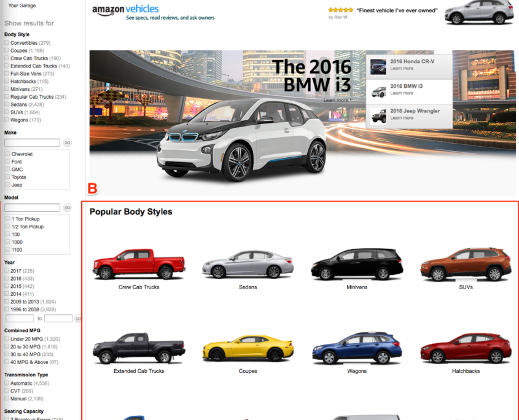Screen dimensions: 519x420
Task: Check the SUVs body style filter
Action: tap(7, 112)
